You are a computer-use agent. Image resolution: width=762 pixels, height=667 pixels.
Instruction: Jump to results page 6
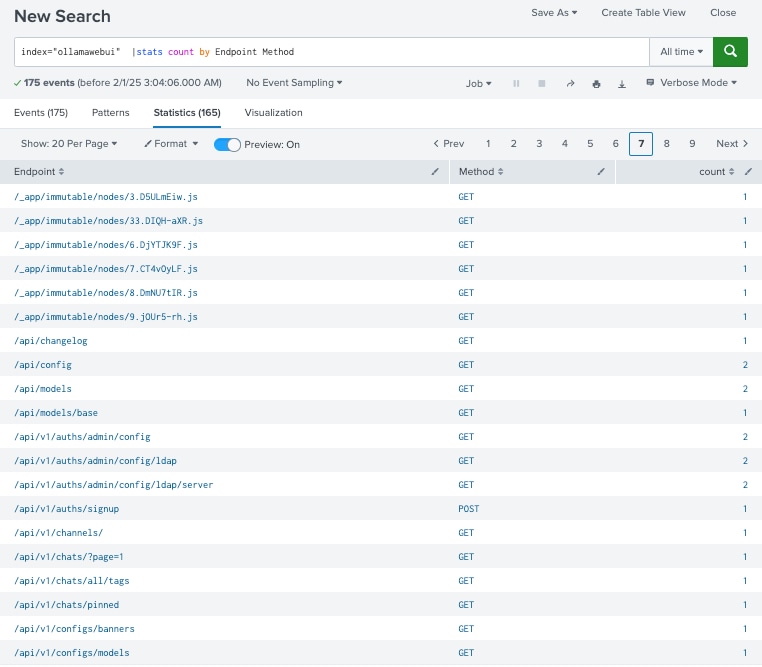[x=615, y=144]
